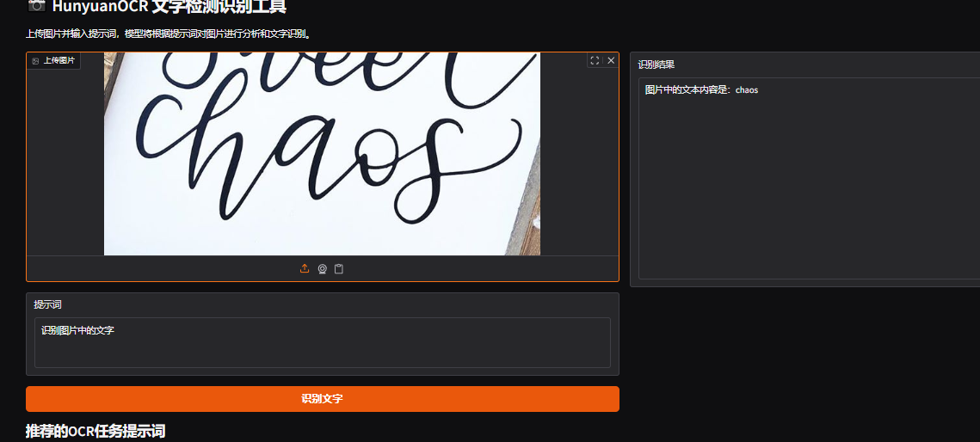The width and height of the screenshot is (980, 442).
Task: Click the 识别结果 output text area
Action: click(809, 189)
